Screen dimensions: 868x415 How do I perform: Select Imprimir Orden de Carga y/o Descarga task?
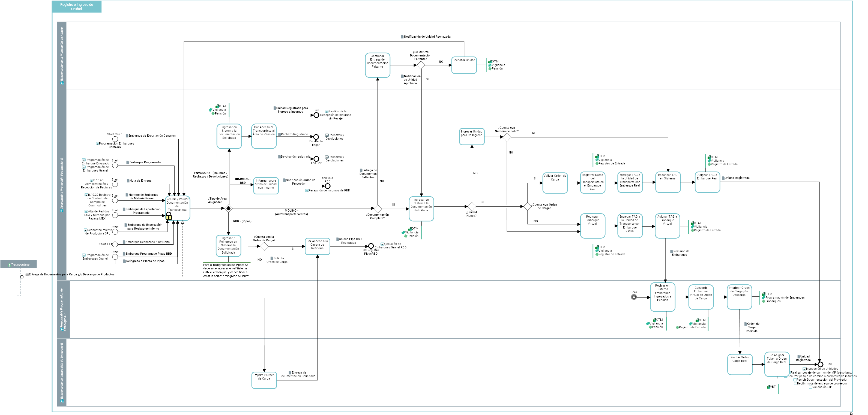coord(739,297)
